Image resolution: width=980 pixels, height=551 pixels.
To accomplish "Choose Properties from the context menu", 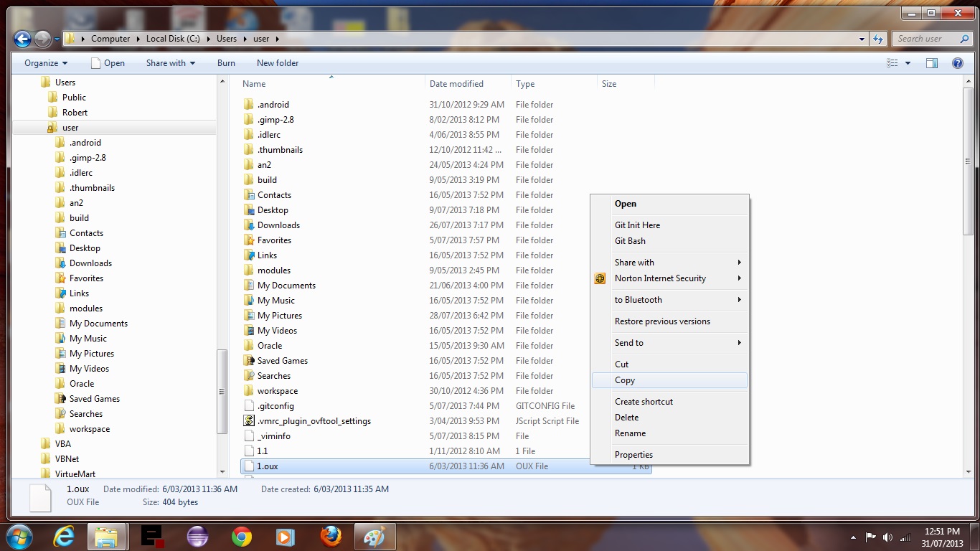I will pyautogui.click(x=633, y=455).
